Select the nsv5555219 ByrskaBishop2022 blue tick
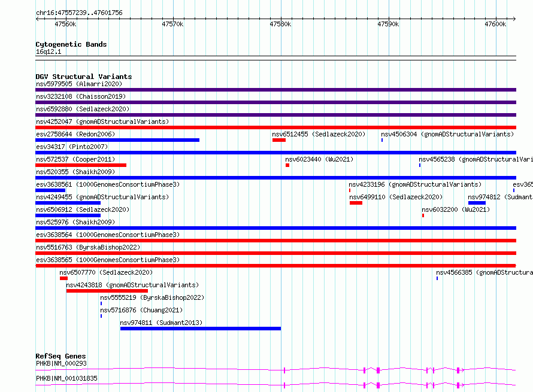Image resolution: width=533 pixels, height=392 pixels. (101, 303)
